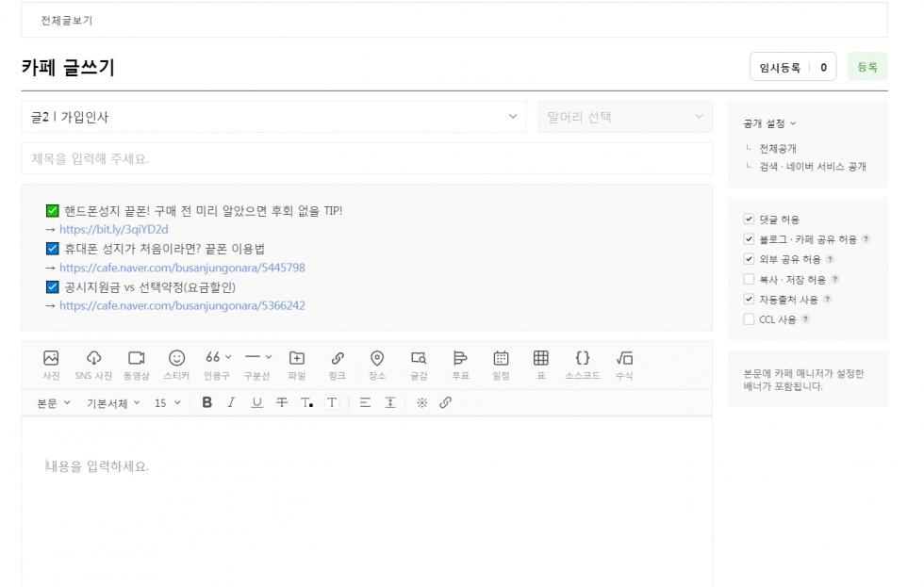
Task: Open the 말머리 선택 dropdown
Action: pos(624,117)
